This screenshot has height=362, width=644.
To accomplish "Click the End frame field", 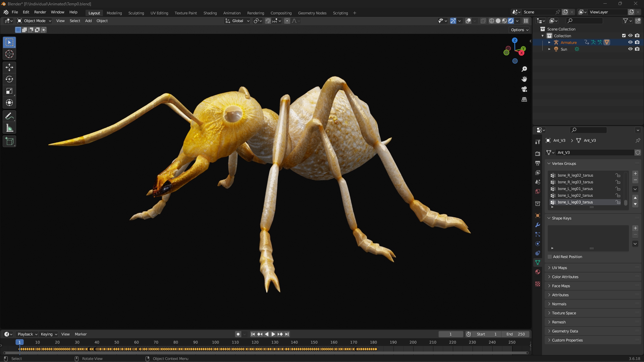I will tap(516, 334).
